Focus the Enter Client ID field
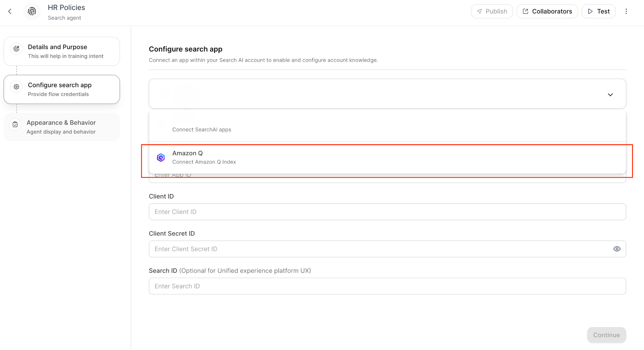 (x=387, y=212)
